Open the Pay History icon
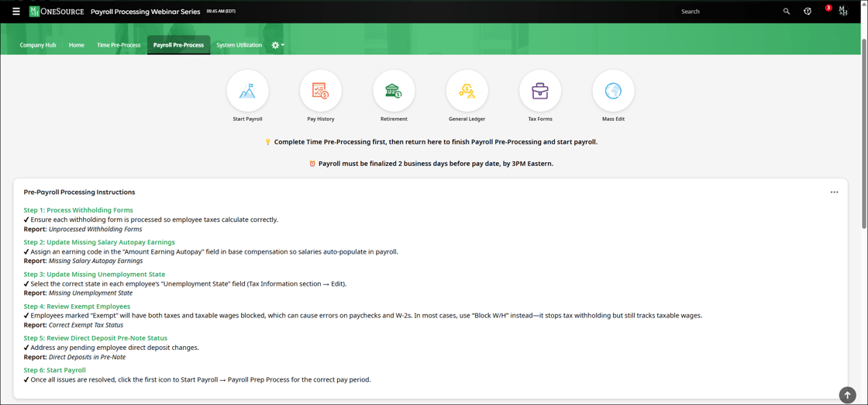 point(320,92)
